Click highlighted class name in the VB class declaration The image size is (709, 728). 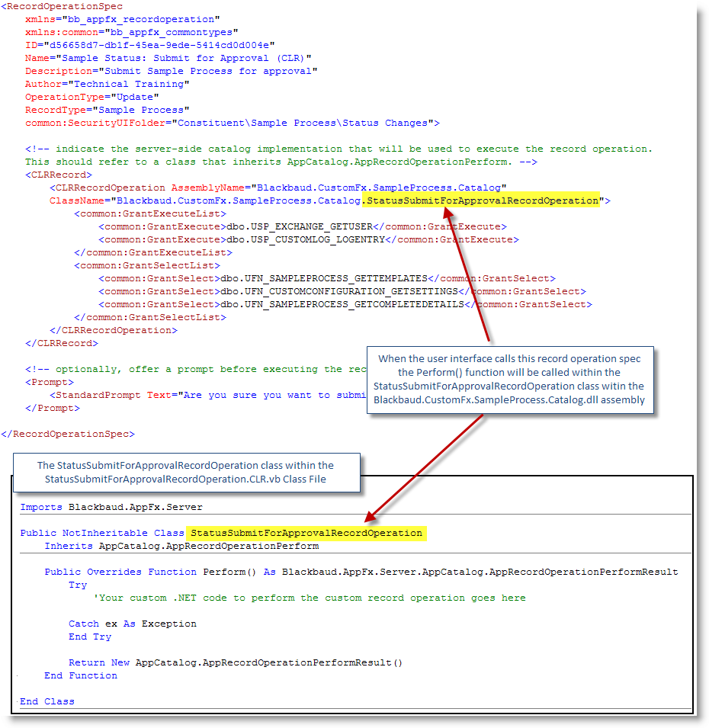point(306,534)
